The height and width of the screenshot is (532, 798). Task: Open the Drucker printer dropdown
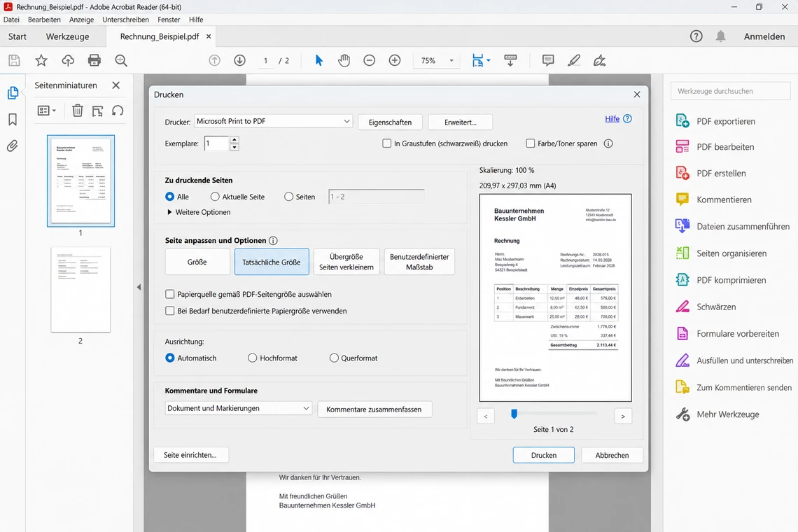[273, 121]
